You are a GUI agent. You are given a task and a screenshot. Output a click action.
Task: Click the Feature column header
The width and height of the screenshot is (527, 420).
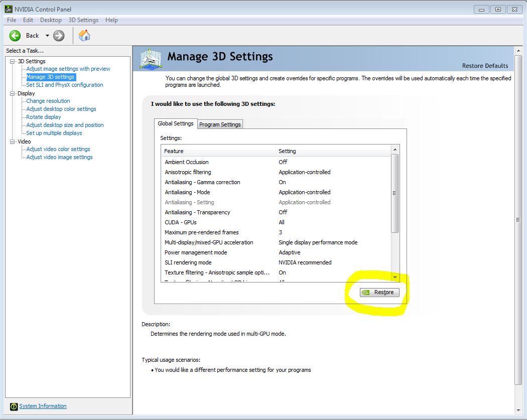coord(218,151)
